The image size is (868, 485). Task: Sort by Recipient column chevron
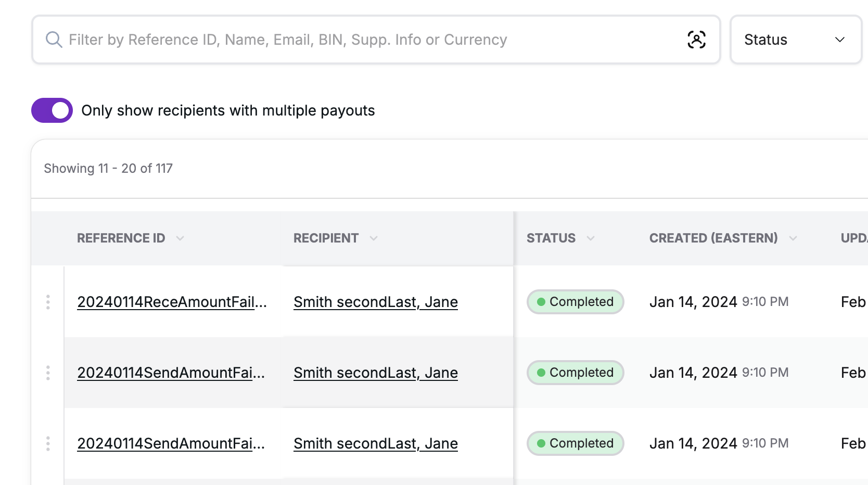(x=374, y=238)
